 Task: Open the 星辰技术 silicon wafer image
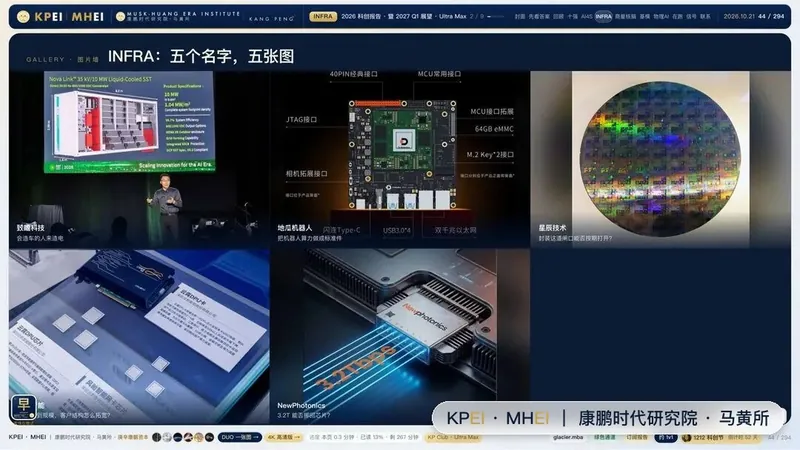tap(660, 159)
